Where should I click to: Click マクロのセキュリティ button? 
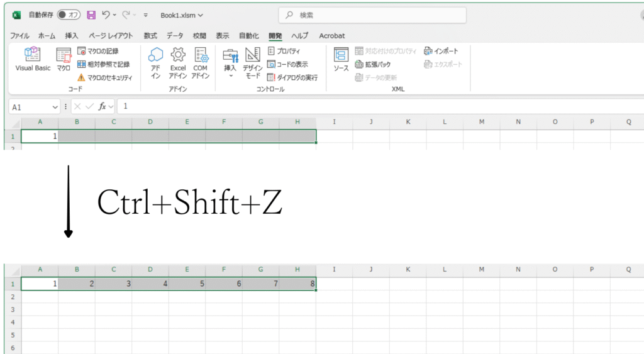[x=104, y=77]
